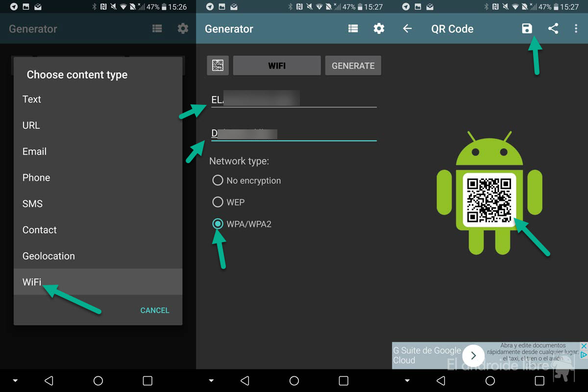Image resolution: width=588 pixels, height=392 pixels.
Task: Open the WIFI content type selector
Action: click(277, 66)
